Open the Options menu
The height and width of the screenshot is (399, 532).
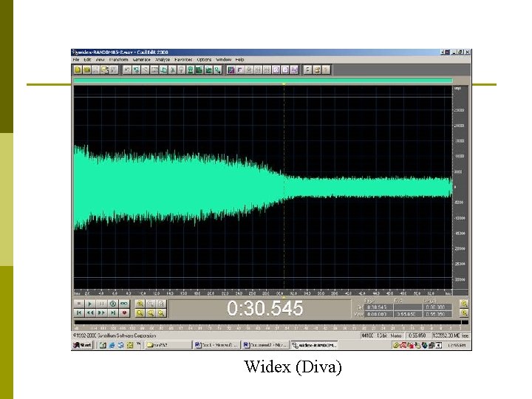[204, 59]
